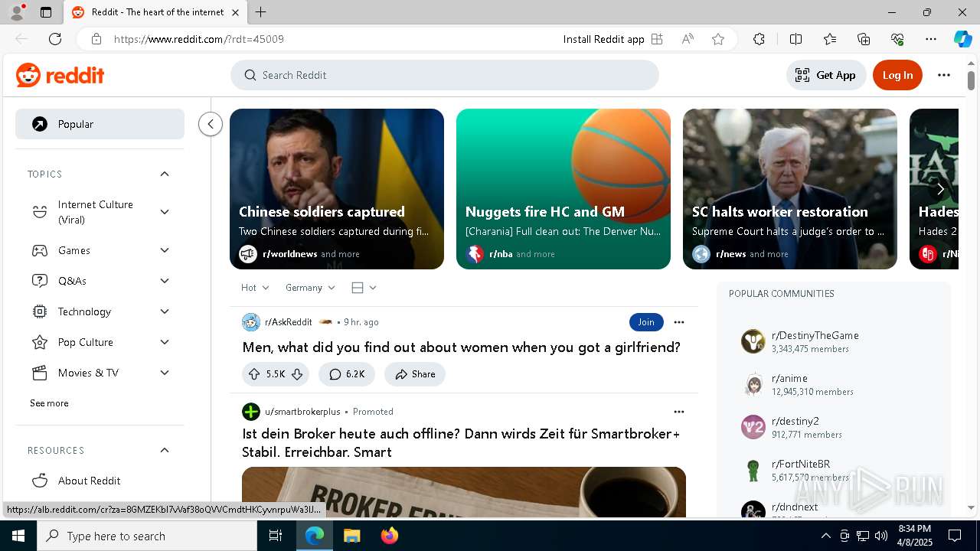The height and width of the screenshot is (551, 980).
Task: Add this page to favorites with star icon
Action: pyautogui.click(x=718, y=39)
